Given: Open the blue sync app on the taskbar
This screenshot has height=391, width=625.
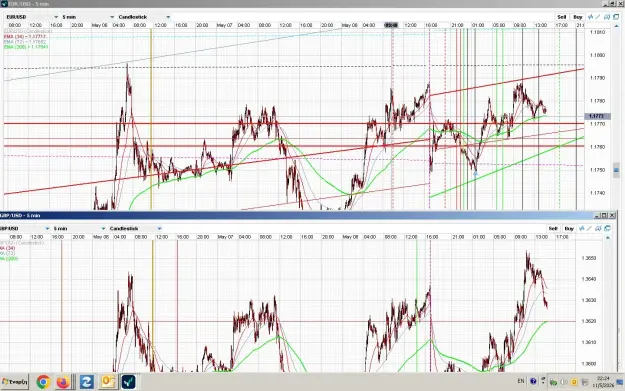Looking at the screenshot, I should click(x=86, y=382).
